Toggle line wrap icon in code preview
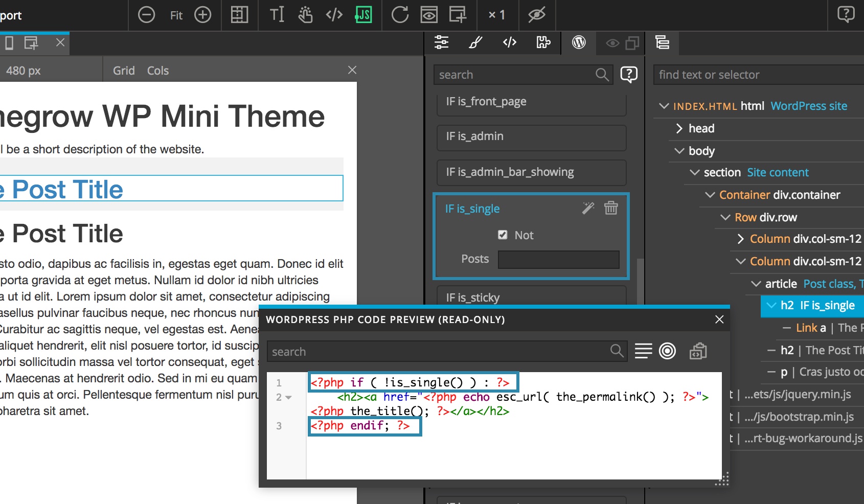 (x=644, y=351)
